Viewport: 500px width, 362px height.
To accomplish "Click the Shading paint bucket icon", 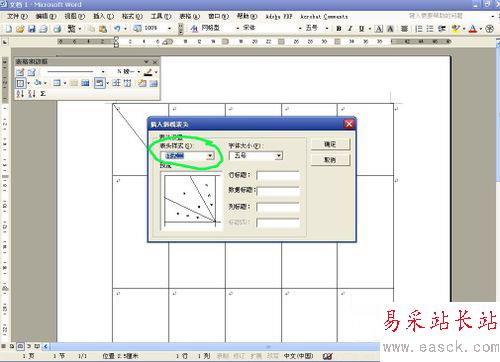I will [x=38, y=83].
